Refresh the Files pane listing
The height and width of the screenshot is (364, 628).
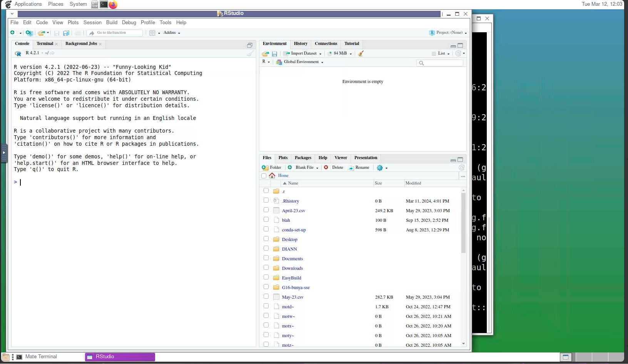[x=461, y=168]
